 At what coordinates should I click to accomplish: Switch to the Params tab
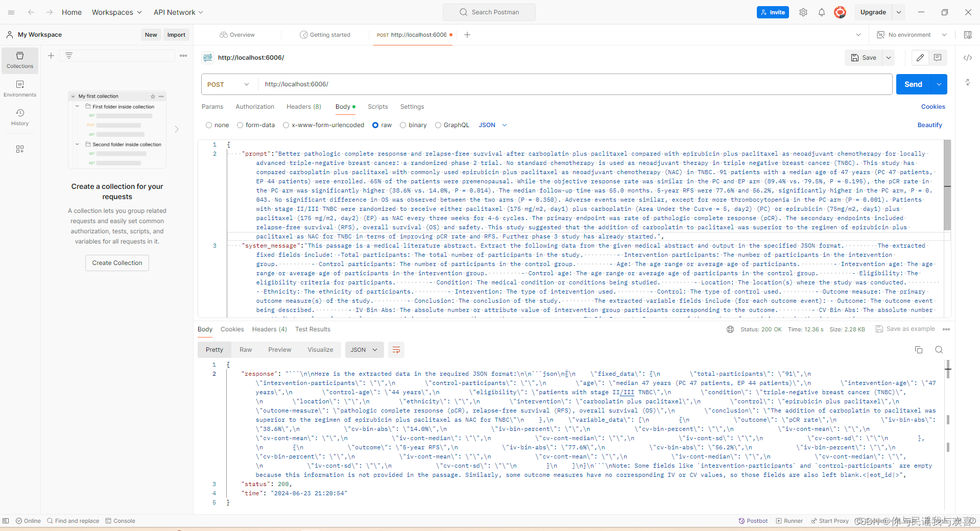(212, 107)
